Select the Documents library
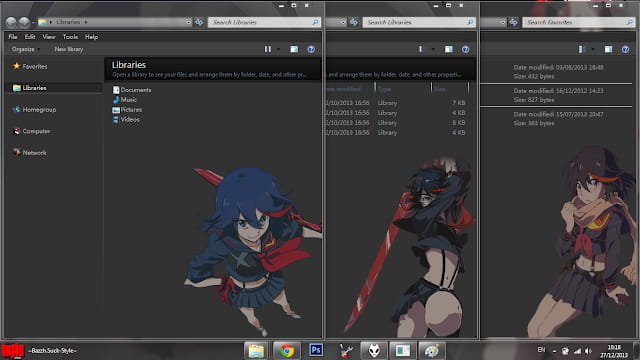The height and width of the screenshot is (360, 640). [132, 90]
